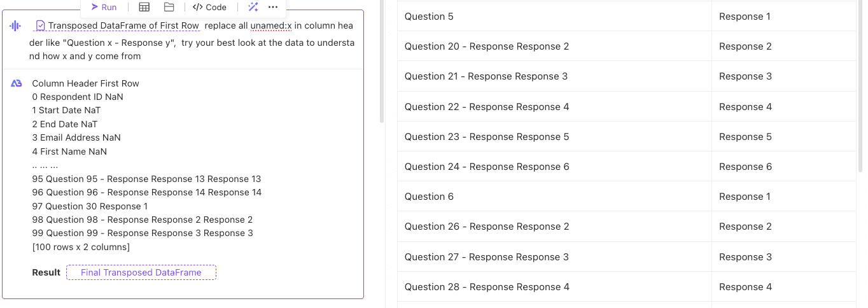
Task: Open the table view icon in toolbar
Action: 144,7
